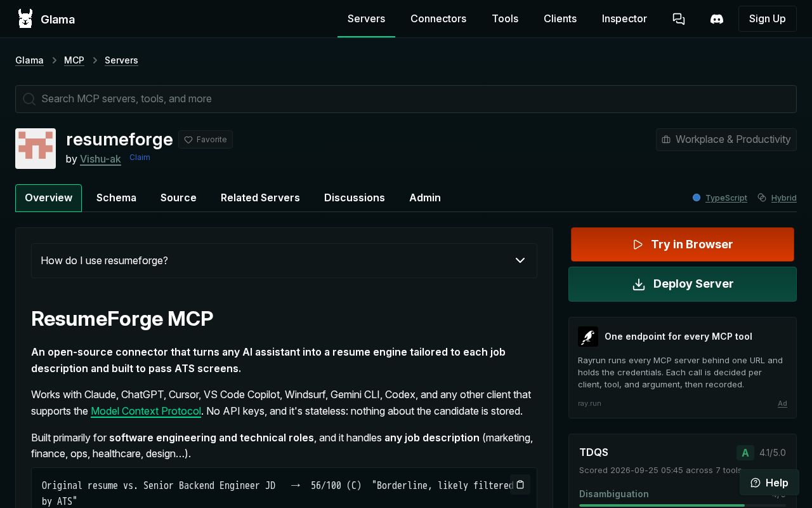This screenshot has height=508, width=812.
Task: Click the Deploy Server button
Action: point(683,284)
